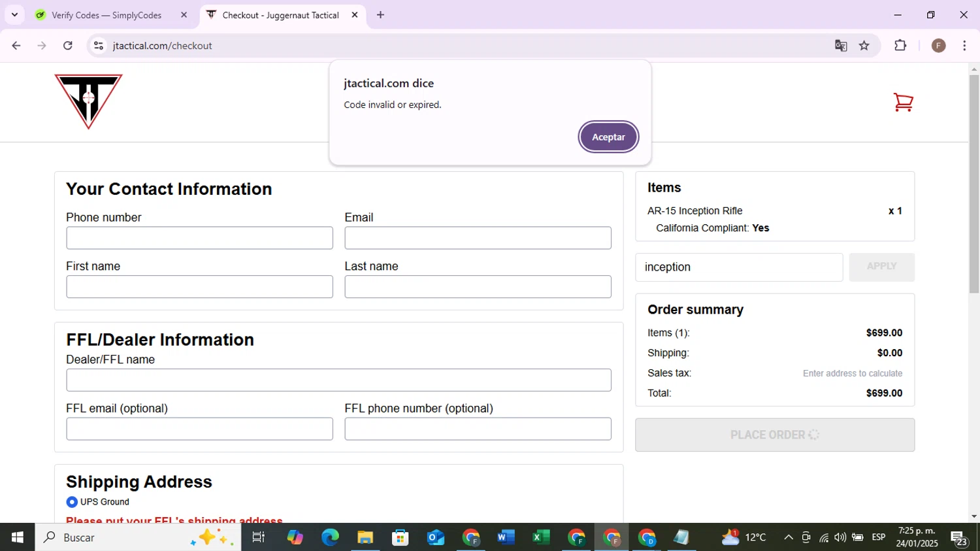Click the ESP language indicator
The width and height of the screenshot is (980, 551).
[x=879, y=537]
